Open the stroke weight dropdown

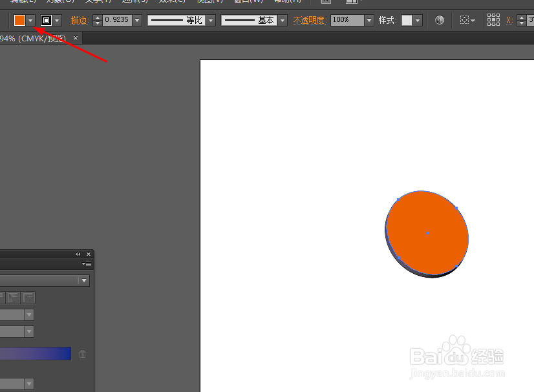pyautogui.click(x=137, y=21)
